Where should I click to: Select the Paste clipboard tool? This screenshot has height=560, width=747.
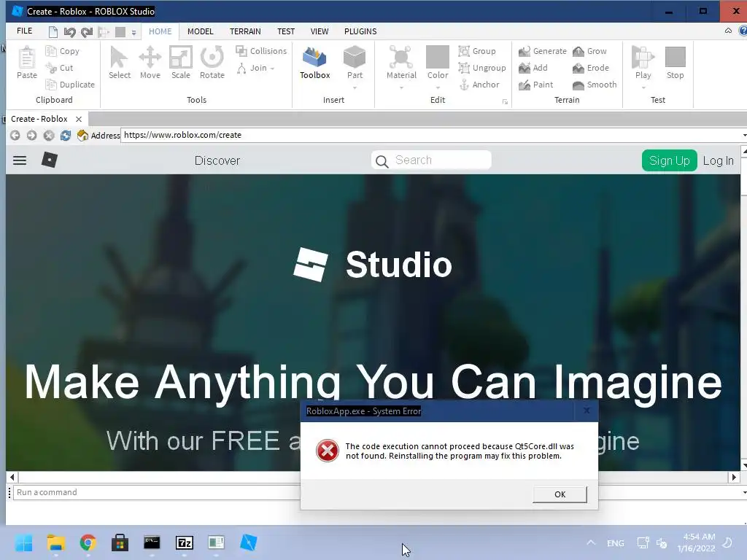point(27,63)
